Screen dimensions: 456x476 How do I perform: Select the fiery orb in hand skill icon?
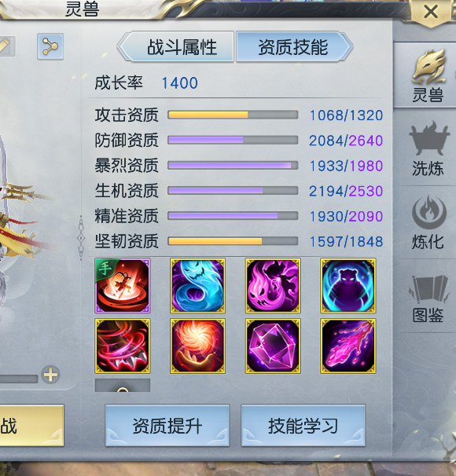pyautogui.click(x=198, y=346)
